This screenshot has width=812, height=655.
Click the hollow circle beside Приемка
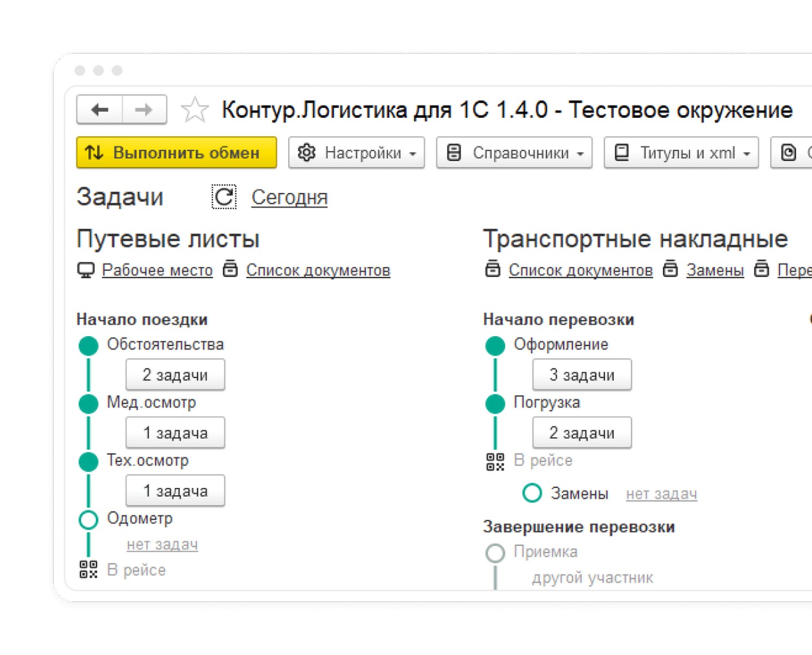pyautogui.click(x=495, y=552)
